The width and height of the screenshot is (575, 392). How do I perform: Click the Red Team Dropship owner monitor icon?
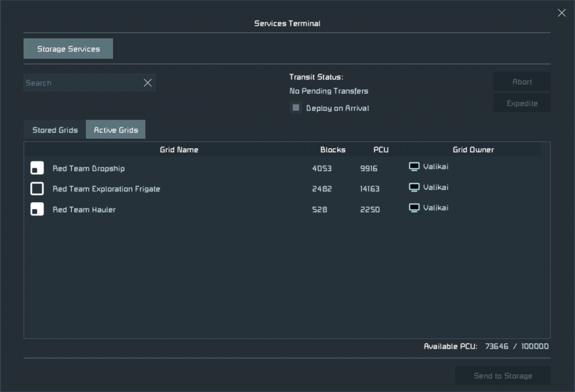414,167
